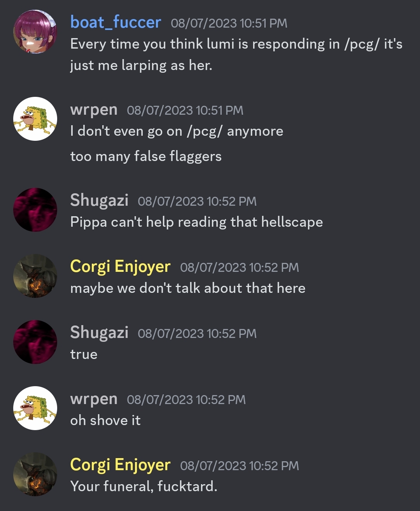Viewport: 420px width, 511px height.
Task: Select message 'too many false flaggers'
Action: tap(146, 156)
